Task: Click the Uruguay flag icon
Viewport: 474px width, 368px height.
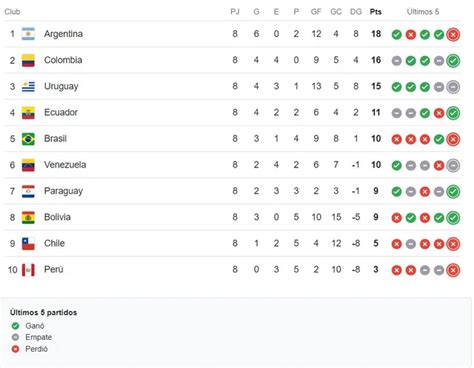Action: [28, 86]
